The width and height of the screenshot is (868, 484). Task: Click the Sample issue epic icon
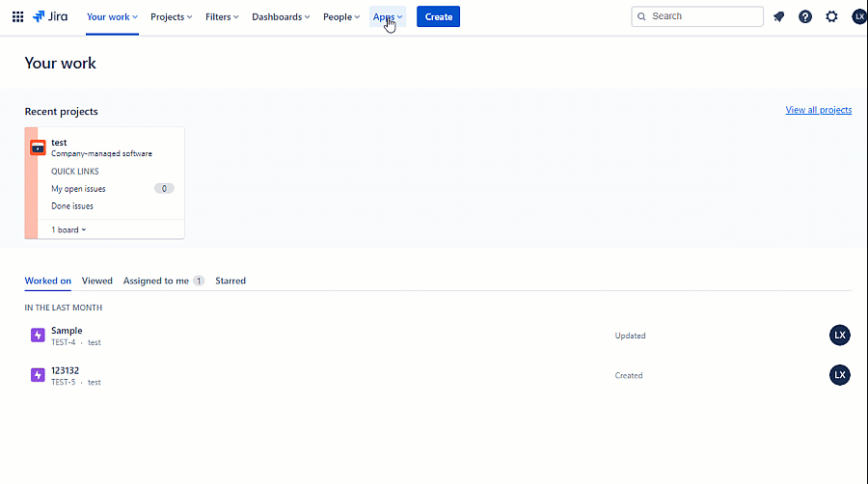click(38, 336)
